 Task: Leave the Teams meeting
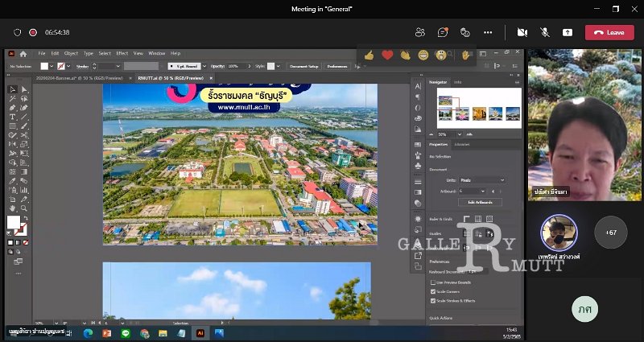(x=609, y=32)
